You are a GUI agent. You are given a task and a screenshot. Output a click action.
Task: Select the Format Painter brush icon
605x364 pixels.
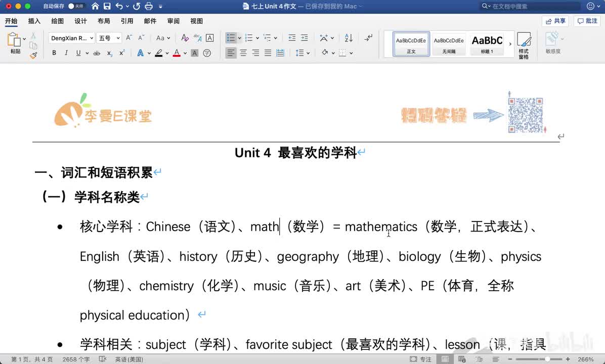click(x=33, y=56)
